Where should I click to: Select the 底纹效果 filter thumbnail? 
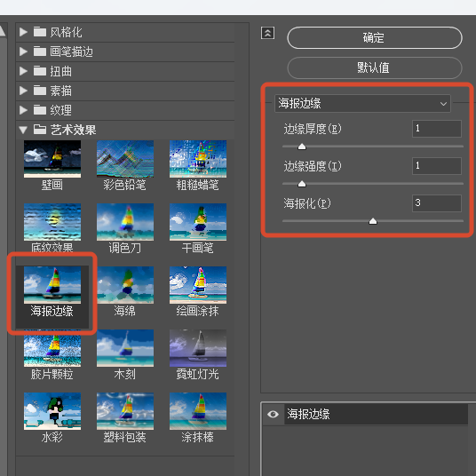click(x=52, y=222)
